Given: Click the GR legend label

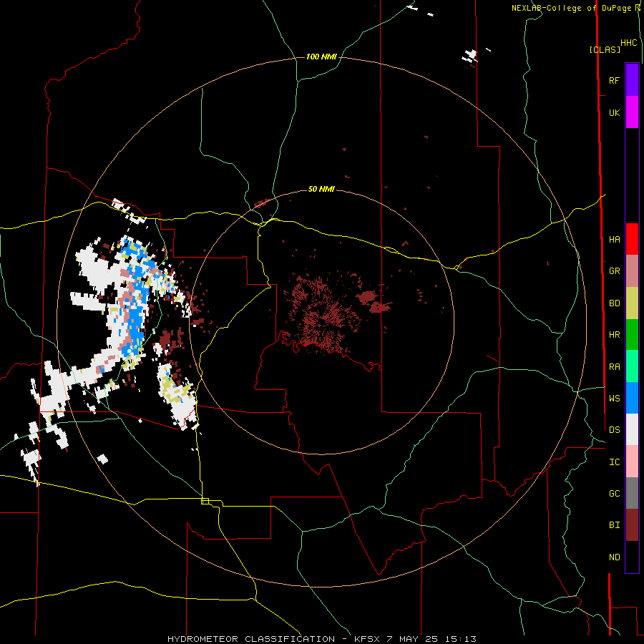Looking at the screenshot, I should tap(614, 271).
